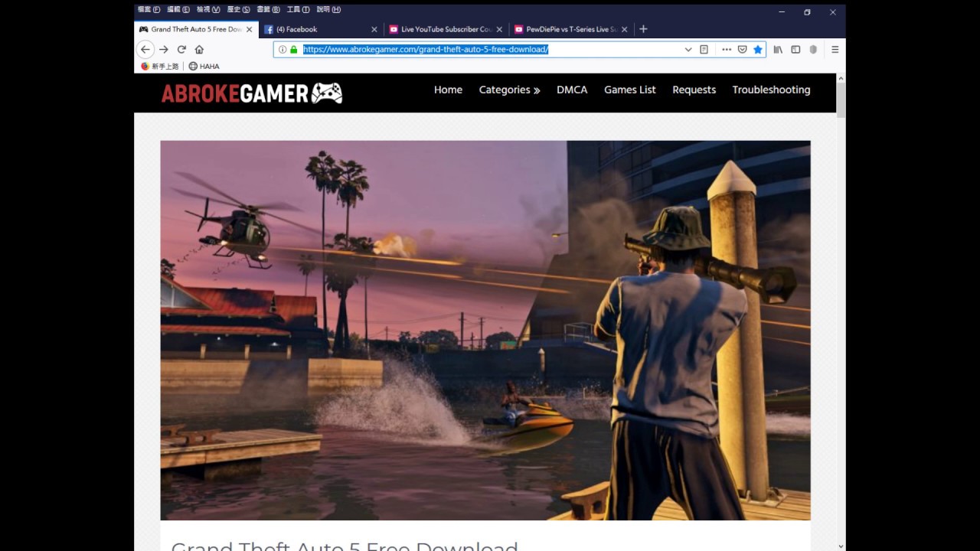Go back with the browser back arrow
Viewport: 980px width, 551px height.
tap(145, 49)
